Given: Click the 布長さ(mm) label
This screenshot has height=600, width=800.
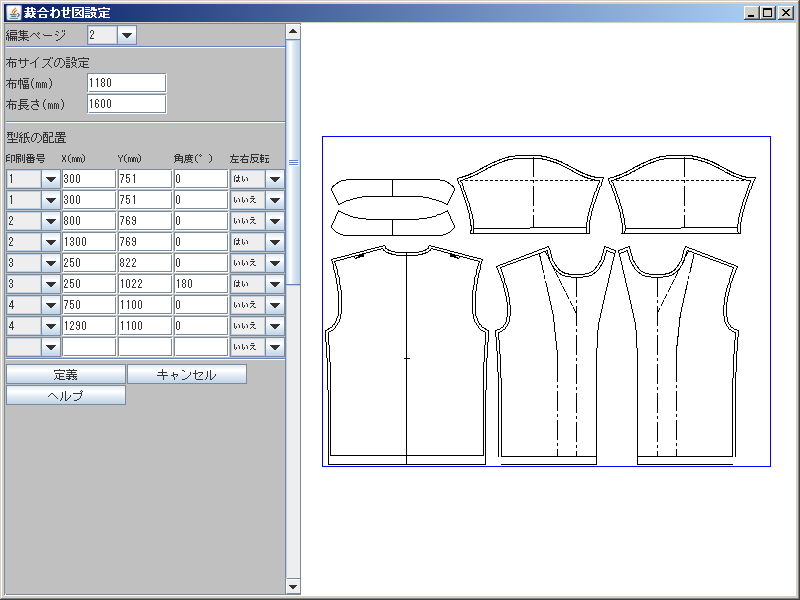Looking at the screenshot, I should (35, 105).
